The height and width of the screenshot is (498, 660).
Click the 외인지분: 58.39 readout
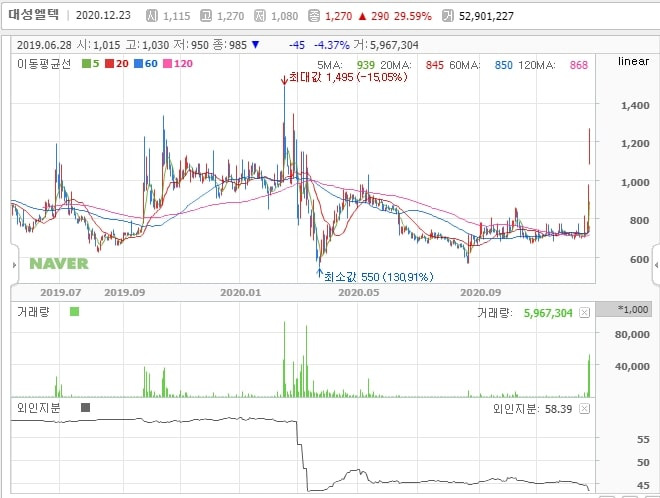coord(532,409)
